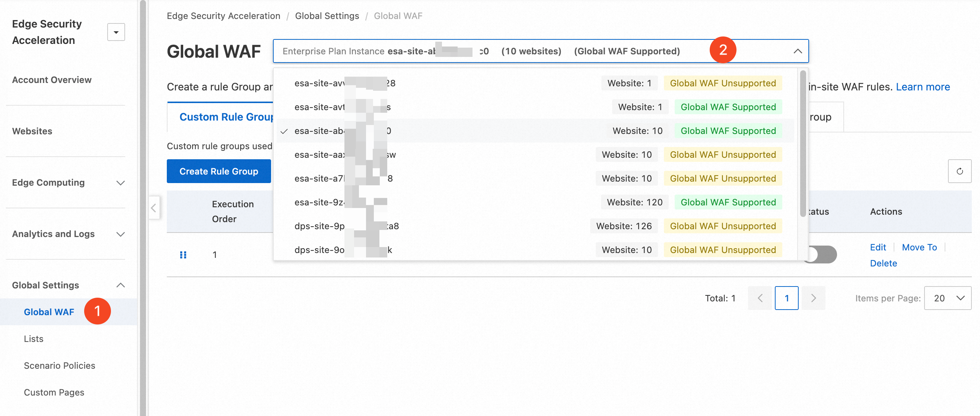
Task: Open the Items per Page dropdown
Action: coord(948,298)
